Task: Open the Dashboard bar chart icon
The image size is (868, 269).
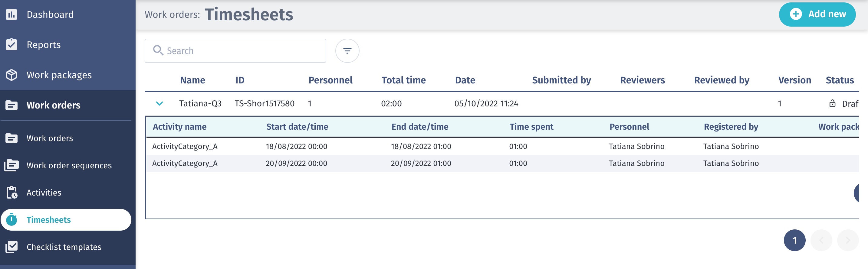Action: click(x=12, y=15)
